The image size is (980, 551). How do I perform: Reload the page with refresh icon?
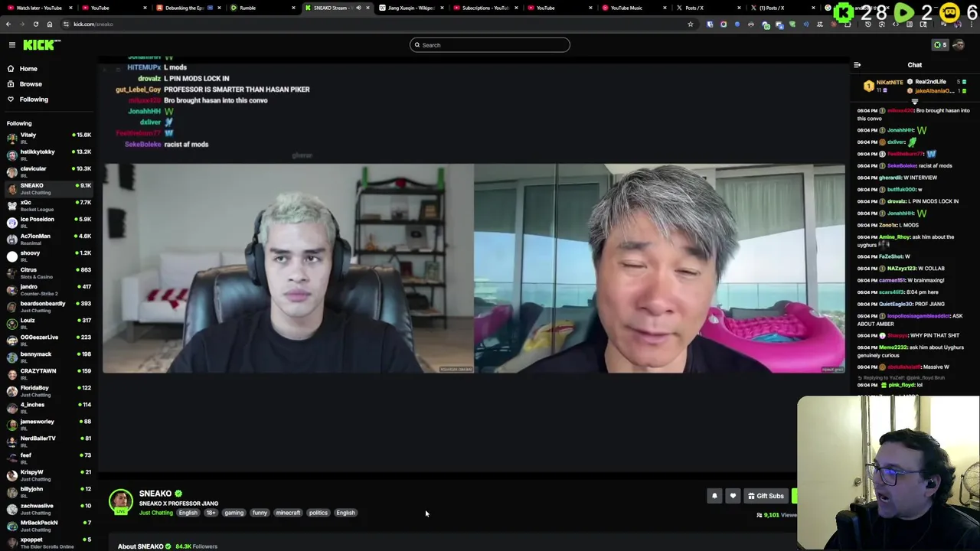click(x=36, y=24)
